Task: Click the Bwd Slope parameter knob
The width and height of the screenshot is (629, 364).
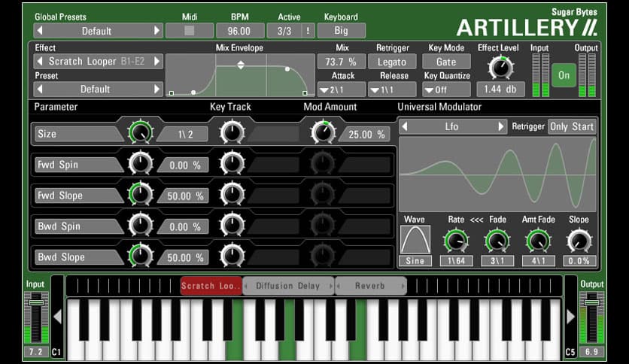Action: click(x=141, y=256)
